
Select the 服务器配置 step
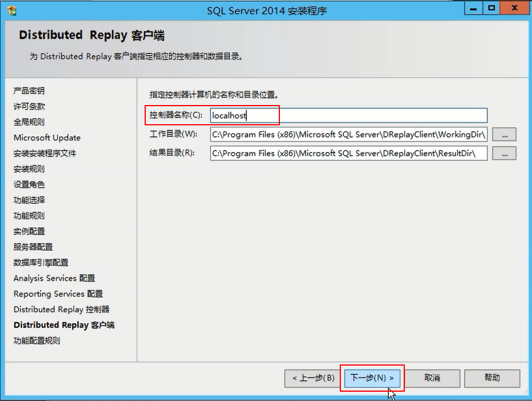pos(33,247)
